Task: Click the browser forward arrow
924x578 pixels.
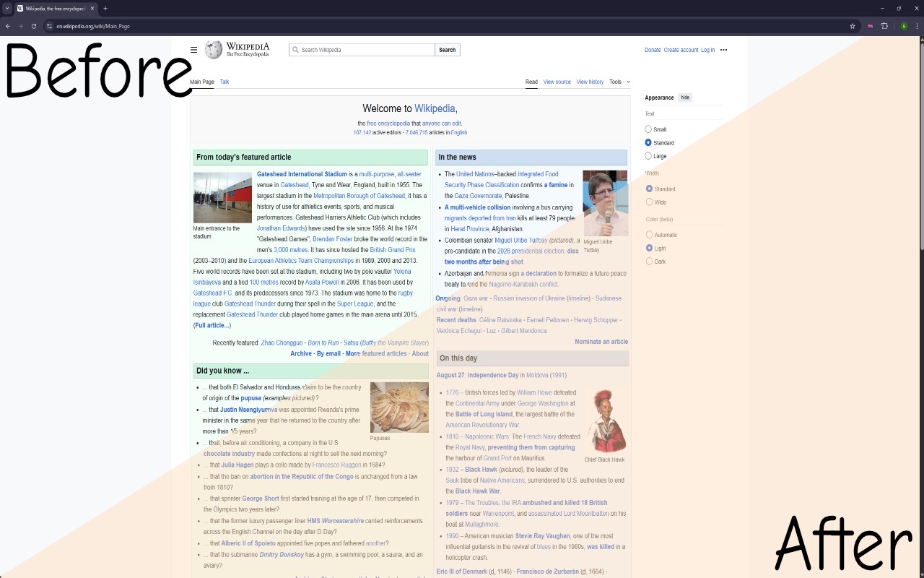Action: click(x=20, y=26)
